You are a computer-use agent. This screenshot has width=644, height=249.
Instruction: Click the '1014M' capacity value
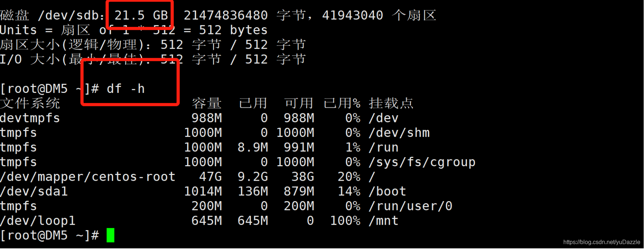pos(203,191)
